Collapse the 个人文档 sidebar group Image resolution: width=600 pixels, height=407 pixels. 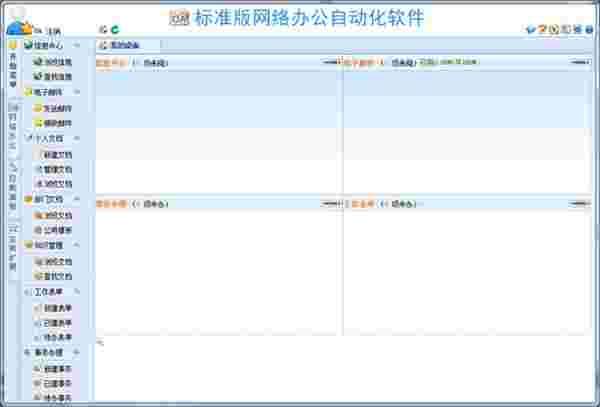point(77,138)
